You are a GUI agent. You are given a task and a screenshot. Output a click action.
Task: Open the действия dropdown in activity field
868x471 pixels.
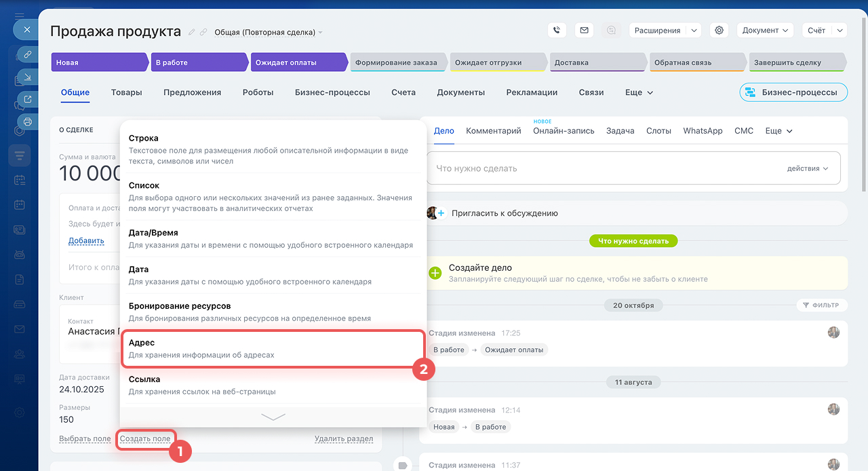[808, 168]
